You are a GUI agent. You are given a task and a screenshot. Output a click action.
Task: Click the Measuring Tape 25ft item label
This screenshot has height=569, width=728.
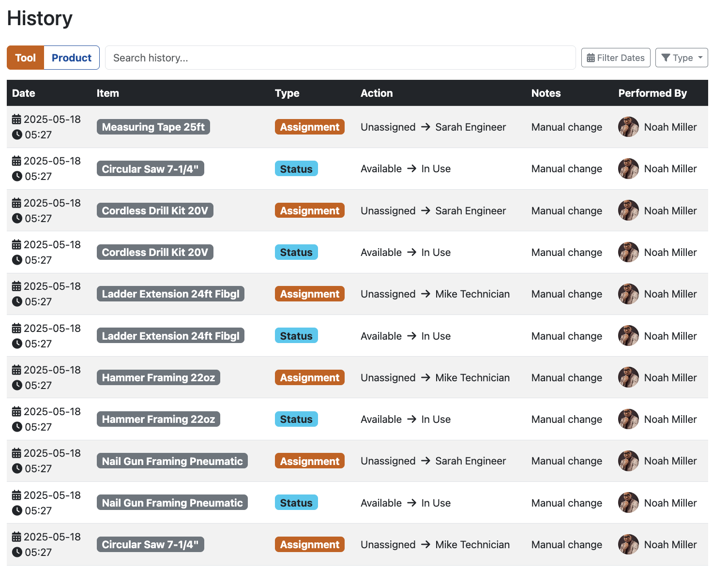153,127
